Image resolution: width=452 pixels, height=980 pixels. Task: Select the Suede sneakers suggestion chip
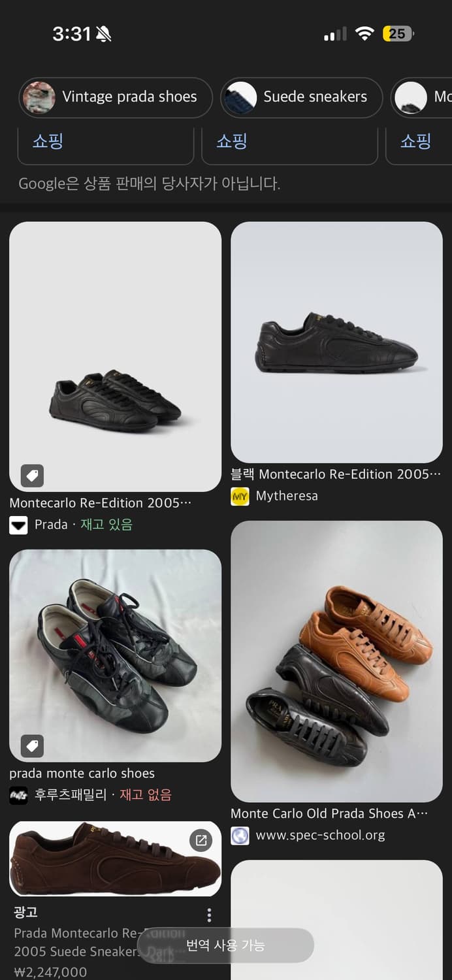pyautogui.click(x=301, y=97)
